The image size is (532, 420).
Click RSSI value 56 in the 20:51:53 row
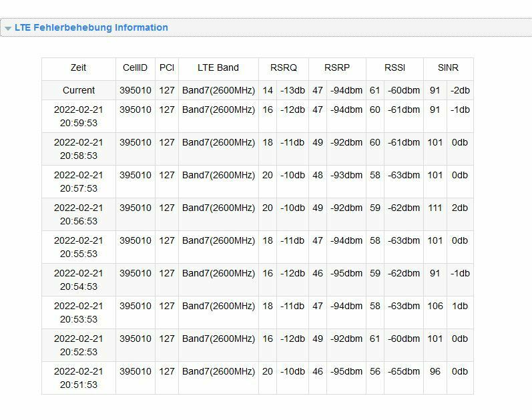pos(375,371)
